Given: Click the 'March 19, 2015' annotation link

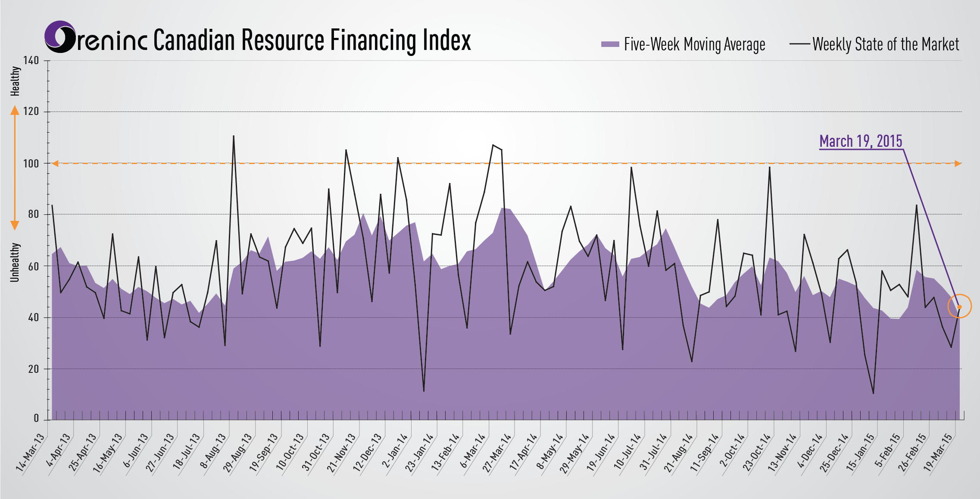Looking at the screenshot, I should [861, 141].
